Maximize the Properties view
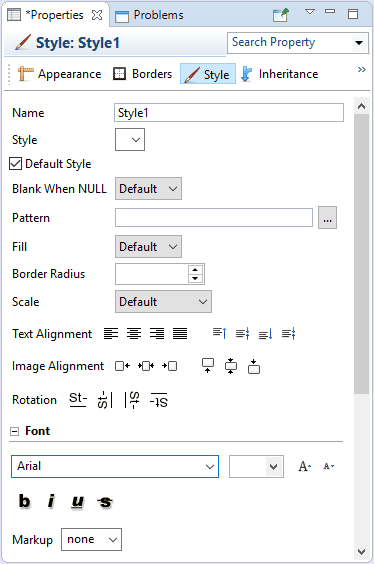Image resolution: width=374 pixels, height=564 pixels. tap(353, 14)
